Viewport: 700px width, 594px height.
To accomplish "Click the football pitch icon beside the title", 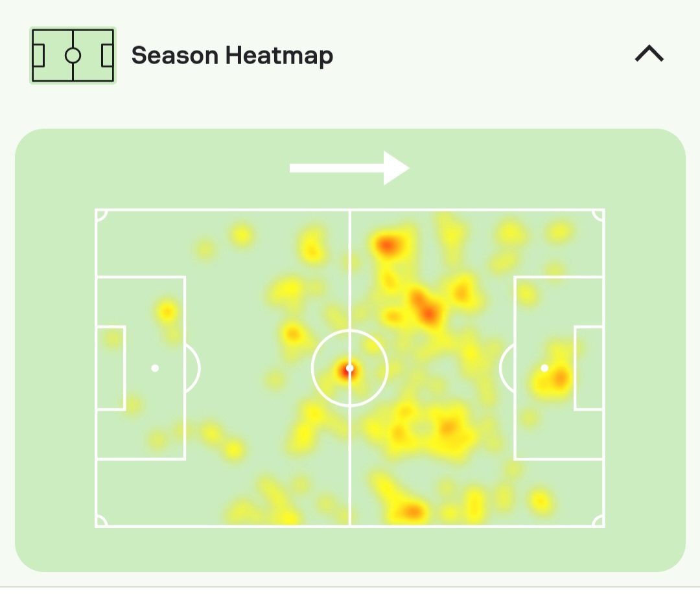I will (x=73, y=55).
